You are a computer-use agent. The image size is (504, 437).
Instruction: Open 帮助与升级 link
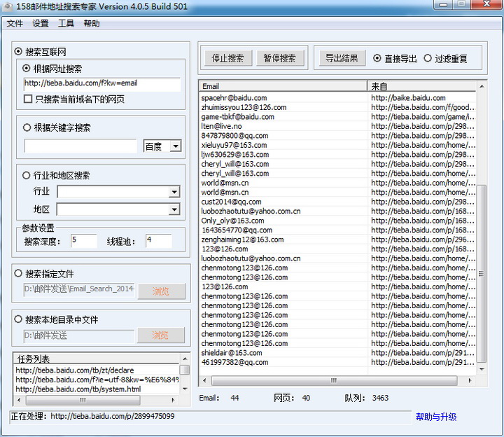[436, 417]
